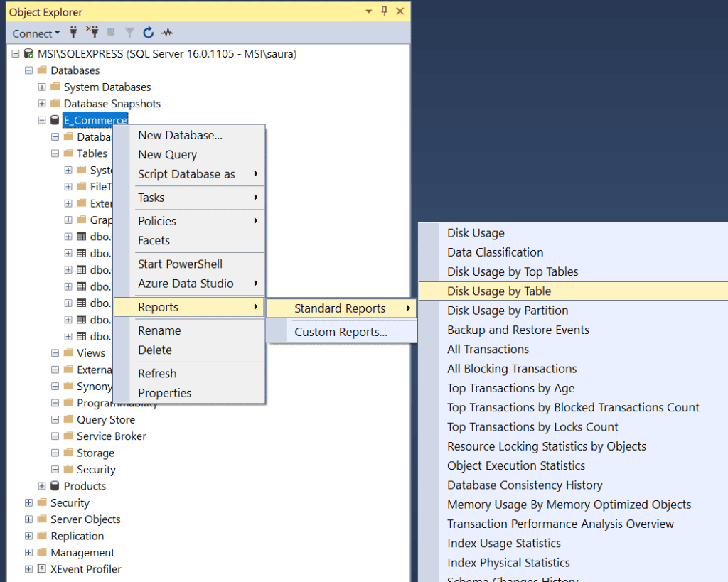Select the Products database in the tree
This screenshot has width=728, height=582.
click(x=80, y=486)
